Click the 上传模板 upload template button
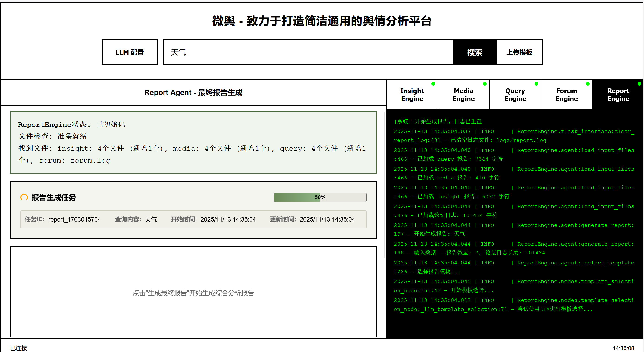 pyautogui.click(x=519, y=52)
